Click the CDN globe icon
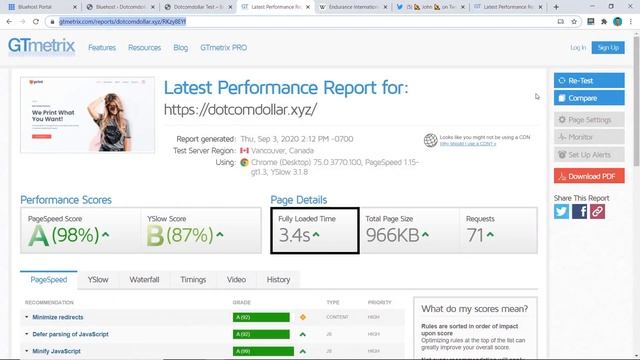Viewport: 640px width, 360px height. (x=430, y=140)
